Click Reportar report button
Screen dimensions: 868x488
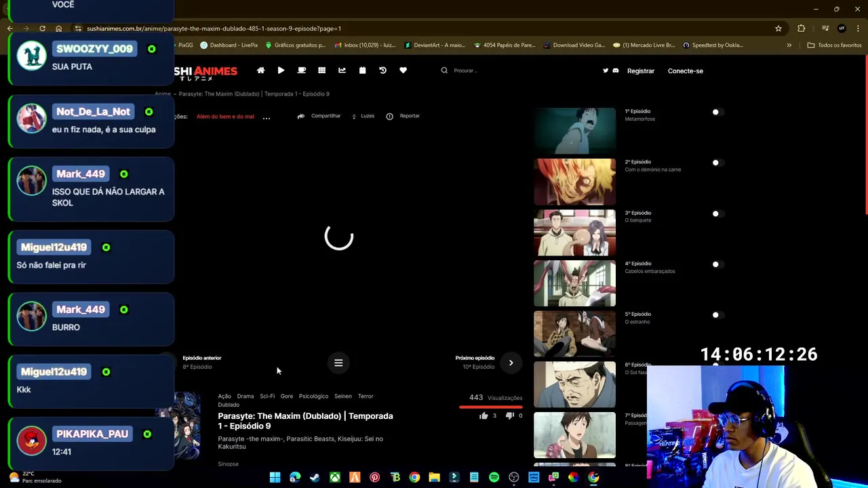(x=403, y=117)
